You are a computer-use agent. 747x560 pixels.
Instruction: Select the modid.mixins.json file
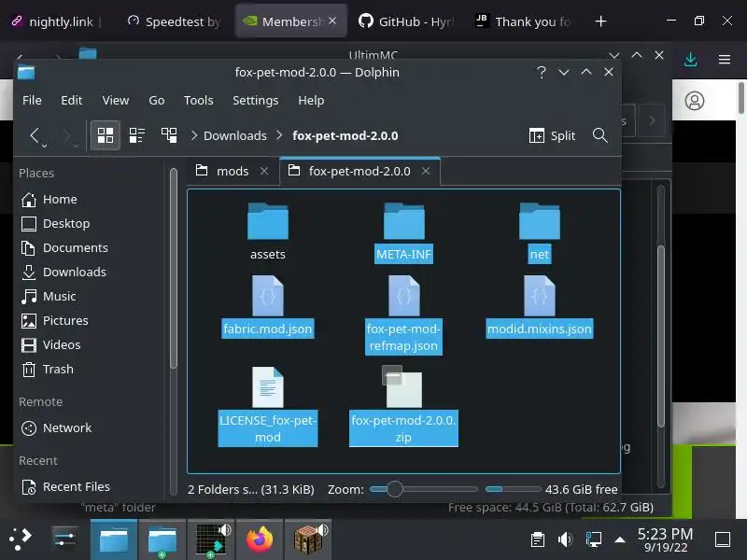540,306
